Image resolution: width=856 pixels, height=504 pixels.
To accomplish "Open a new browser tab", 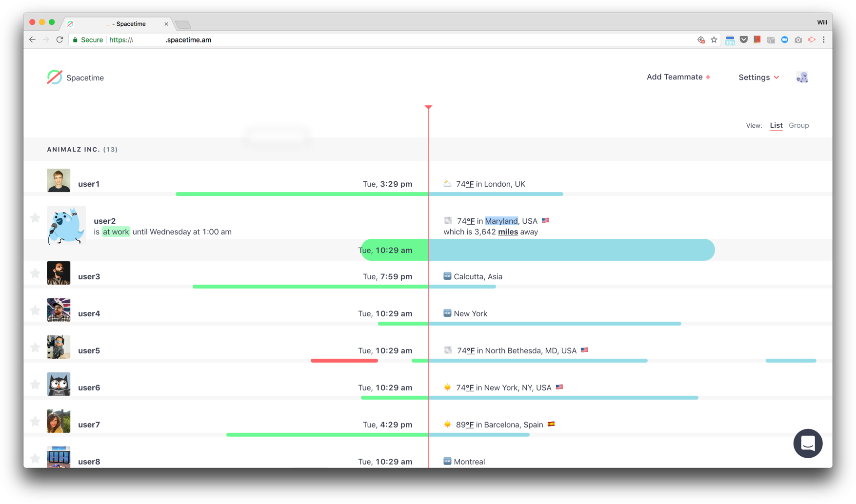I will click(x=183, y=24).
